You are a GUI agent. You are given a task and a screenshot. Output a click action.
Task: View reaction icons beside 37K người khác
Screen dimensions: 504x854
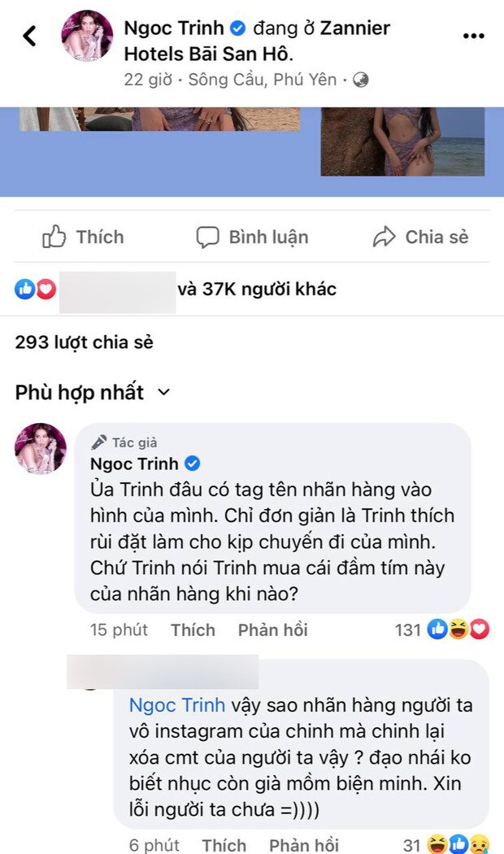coord(36,289)
